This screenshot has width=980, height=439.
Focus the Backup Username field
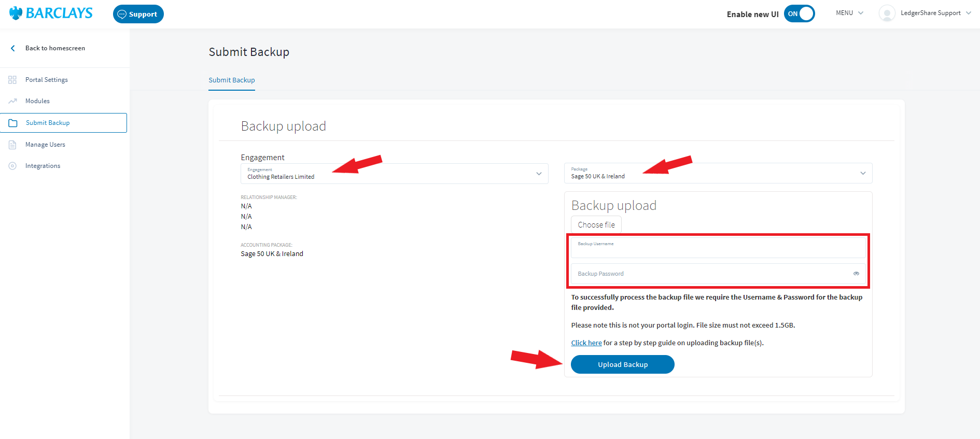[718, 249]
